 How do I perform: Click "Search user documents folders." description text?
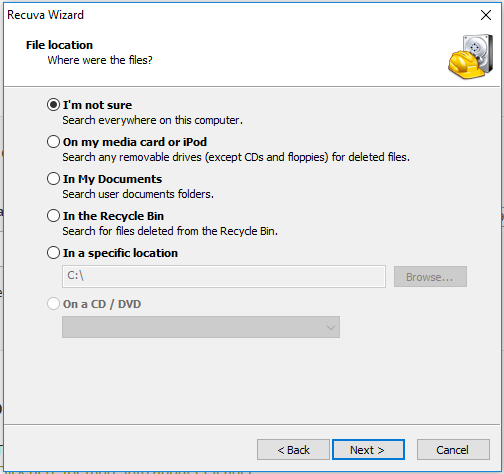click(x=138, y=194)
